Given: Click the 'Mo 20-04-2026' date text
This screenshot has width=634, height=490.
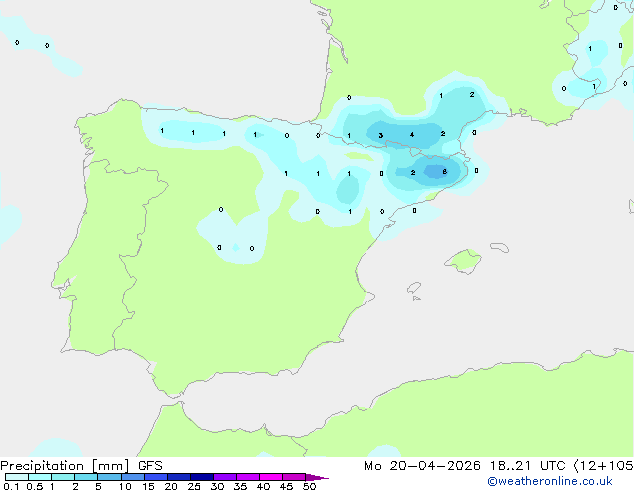Looking at the screenshot, I should [x=423, y=466].
